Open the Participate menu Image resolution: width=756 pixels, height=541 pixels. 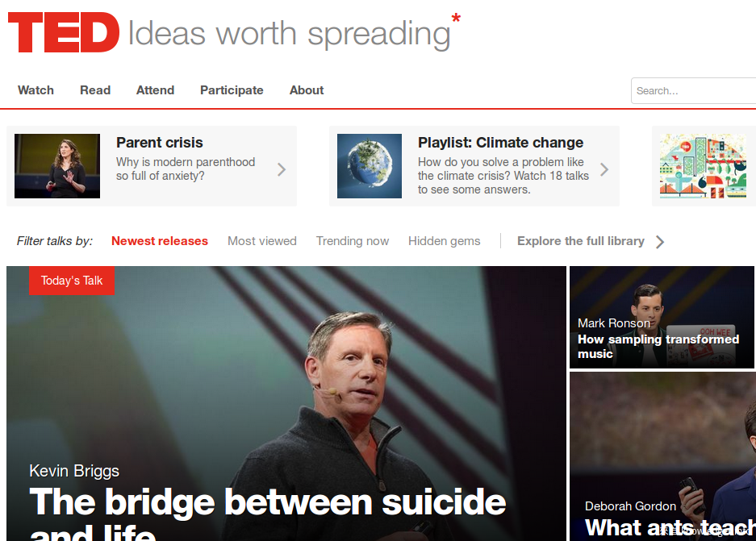tap(232, 90)
